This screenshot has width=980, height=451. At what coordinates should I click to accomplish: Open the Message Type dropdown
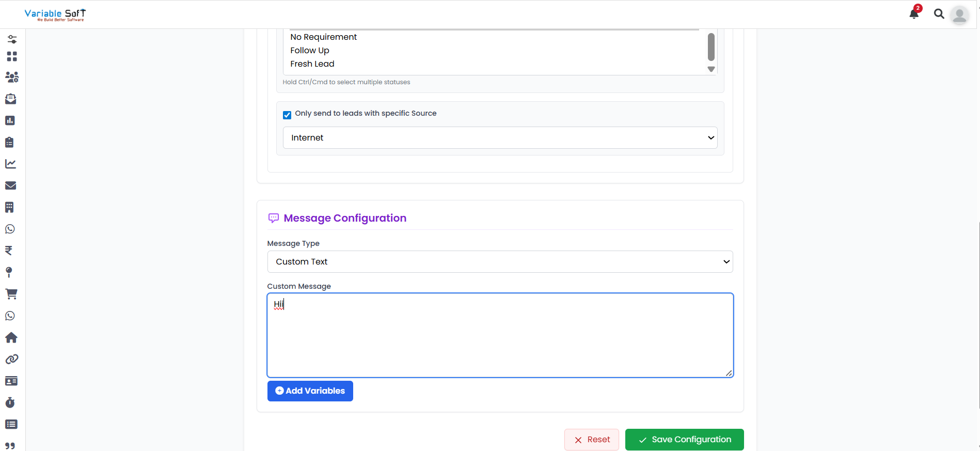pyautogui.click(x=500, y=262)
